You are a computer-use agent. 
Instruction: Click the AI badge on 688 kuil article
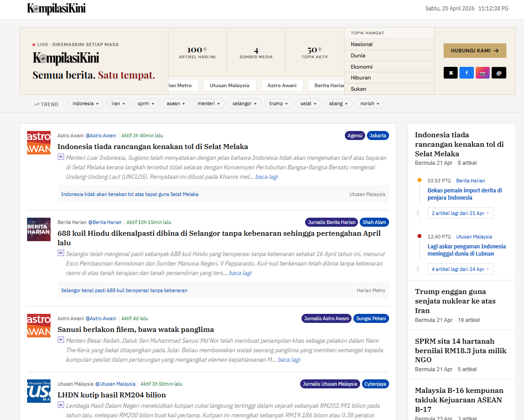pyautogui.click(x=61, y=253)
